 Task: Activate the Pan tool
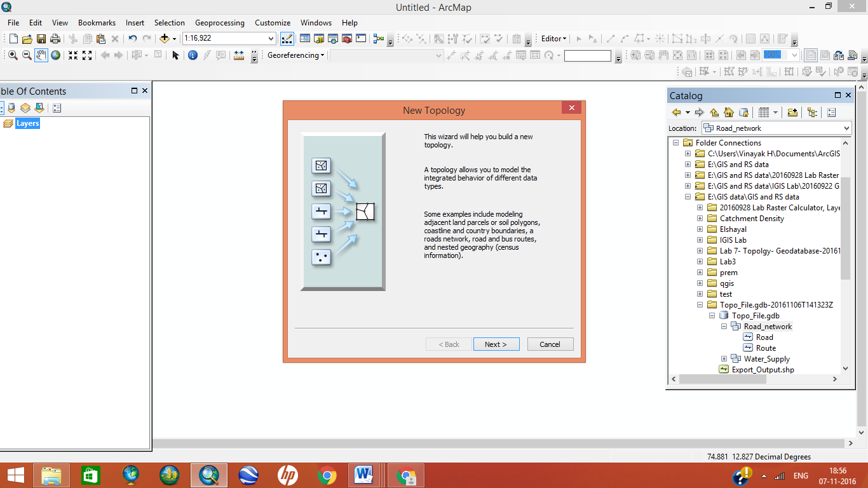(x=41, y=55)
